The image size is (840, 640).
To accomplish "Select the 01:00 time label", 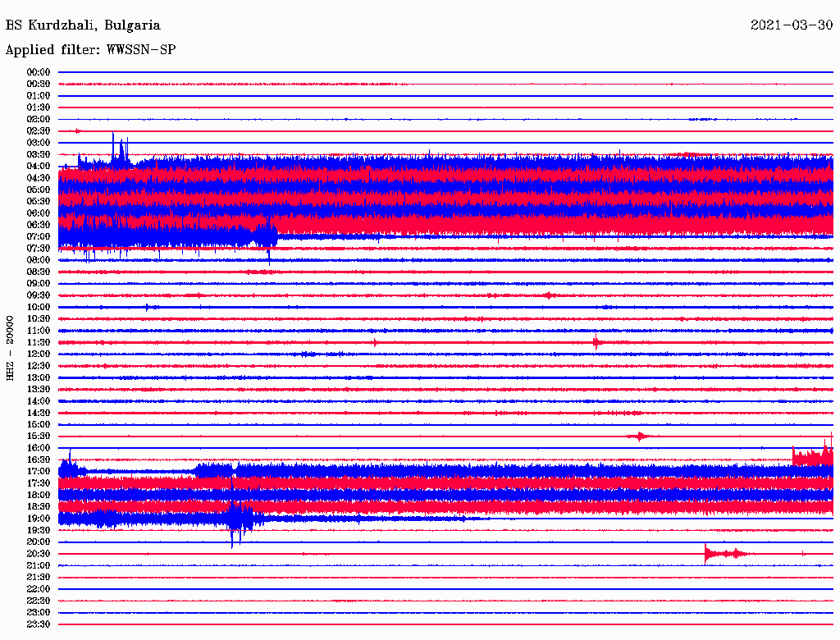I will point(39,96).
